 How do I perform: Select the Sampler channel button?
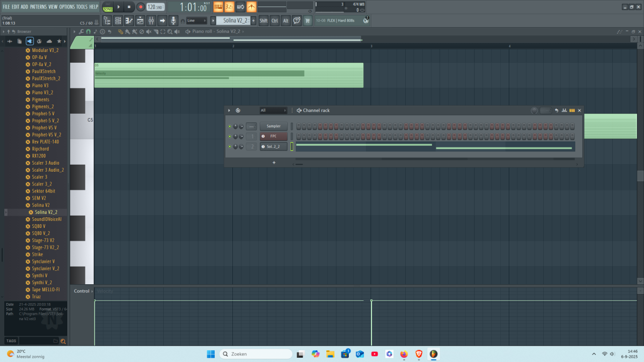pos(274,126)
